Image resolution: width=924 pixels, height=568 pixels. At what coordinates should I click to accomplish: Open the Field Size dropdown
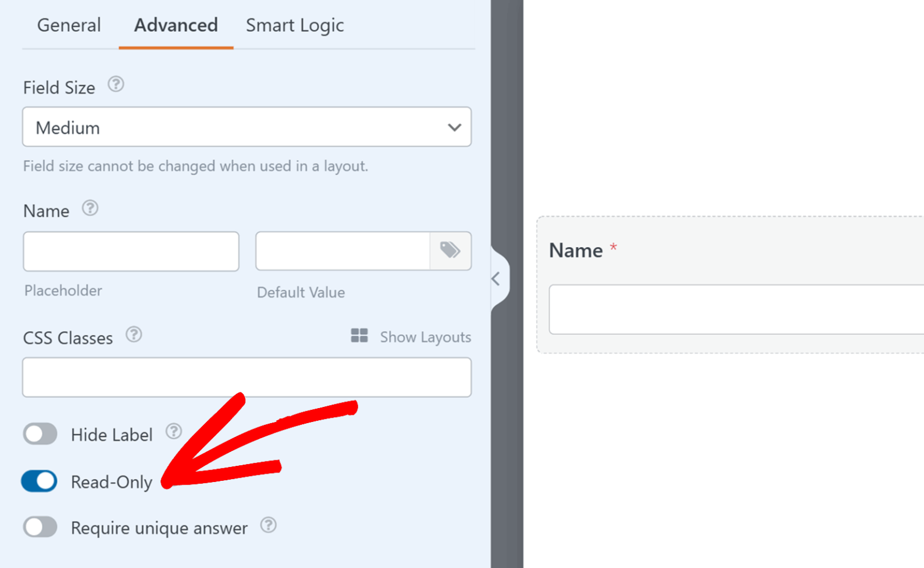coord(247,127)
